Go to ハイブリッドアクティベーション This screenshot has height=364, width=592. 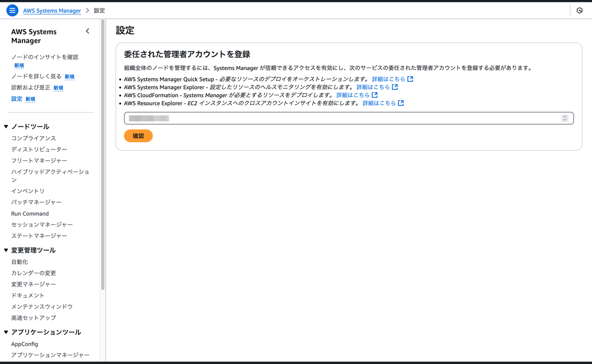point(50,176)
